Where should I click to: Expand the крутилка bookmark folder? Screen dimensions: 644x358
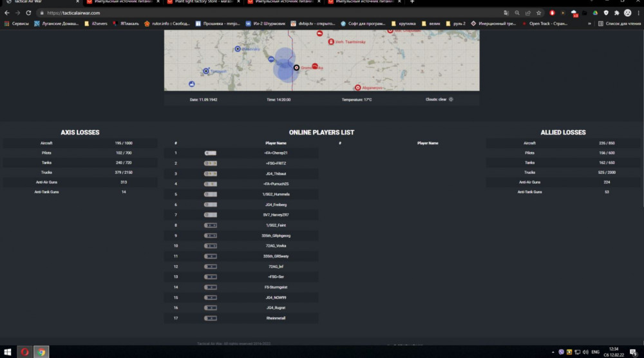click(x=404, y=23)
